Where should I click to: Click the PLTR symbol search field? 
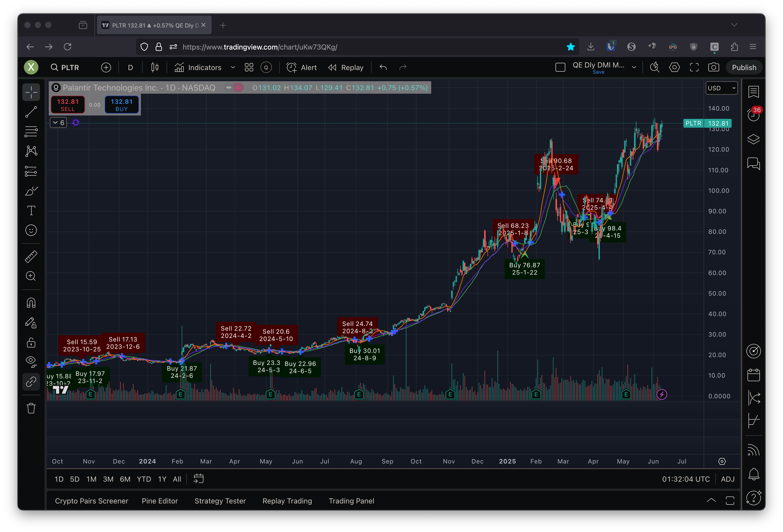70,67
